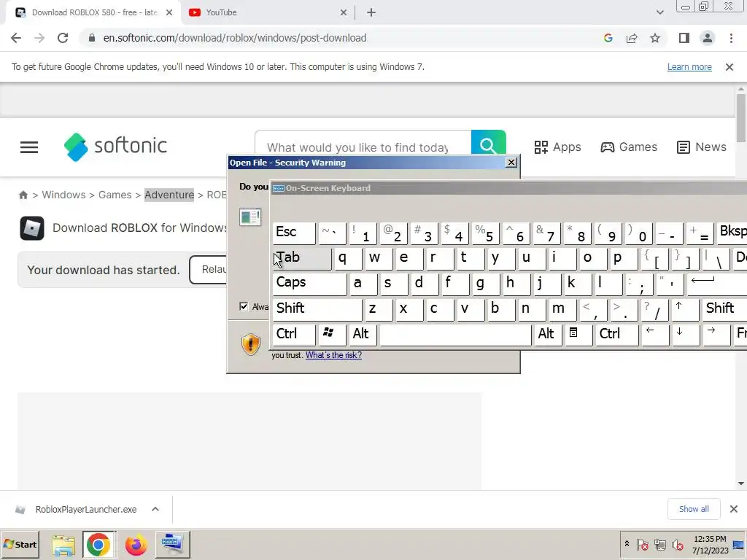Click the Learn more link
The height and width of the screenshot is (560, 747).
tap(689, 67)
